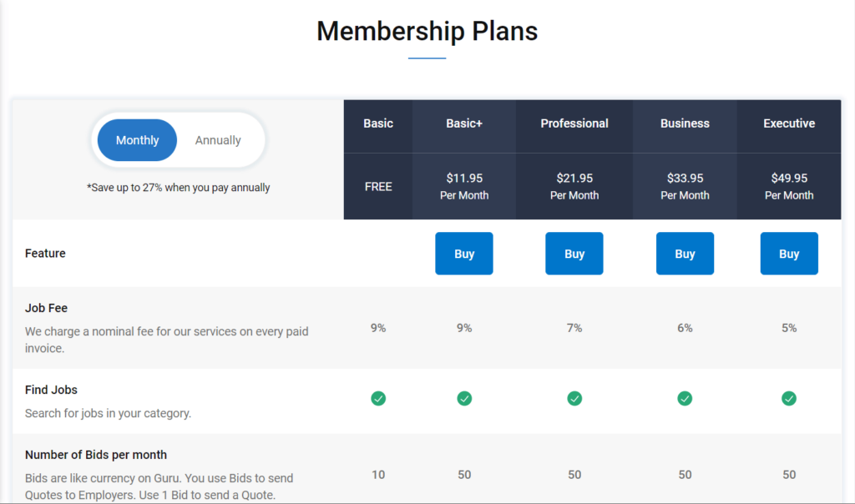Click the Job Fee row title

pos(47,308)
